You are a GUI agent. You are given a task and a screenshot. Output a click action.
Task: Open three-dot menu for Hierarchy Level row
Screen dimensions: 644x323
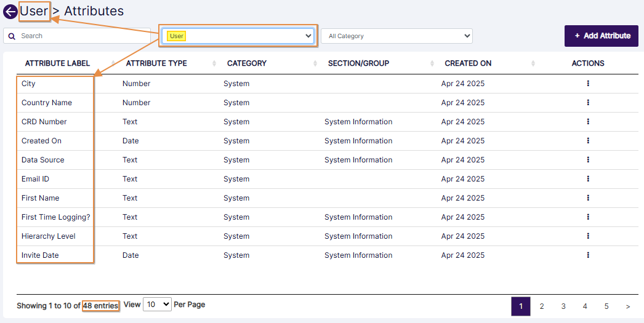point(588,236)
